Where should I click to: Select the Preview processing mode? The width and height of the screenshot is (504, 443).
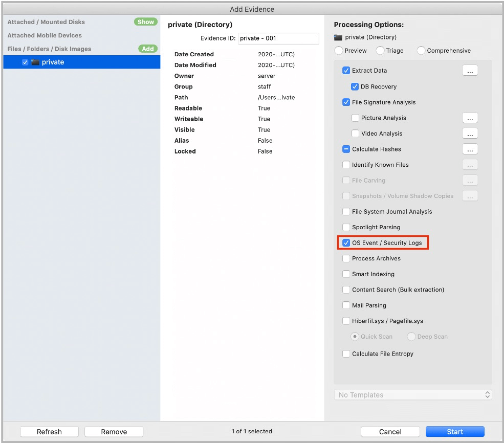pos(338,51)
